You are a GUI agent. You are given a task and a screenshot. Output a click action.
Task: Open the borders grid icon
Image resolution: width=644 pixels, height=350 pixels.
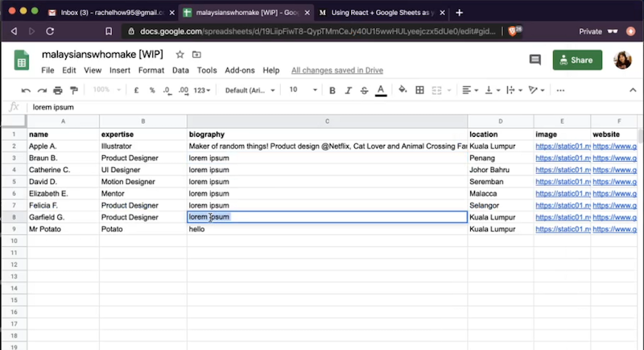419,90
